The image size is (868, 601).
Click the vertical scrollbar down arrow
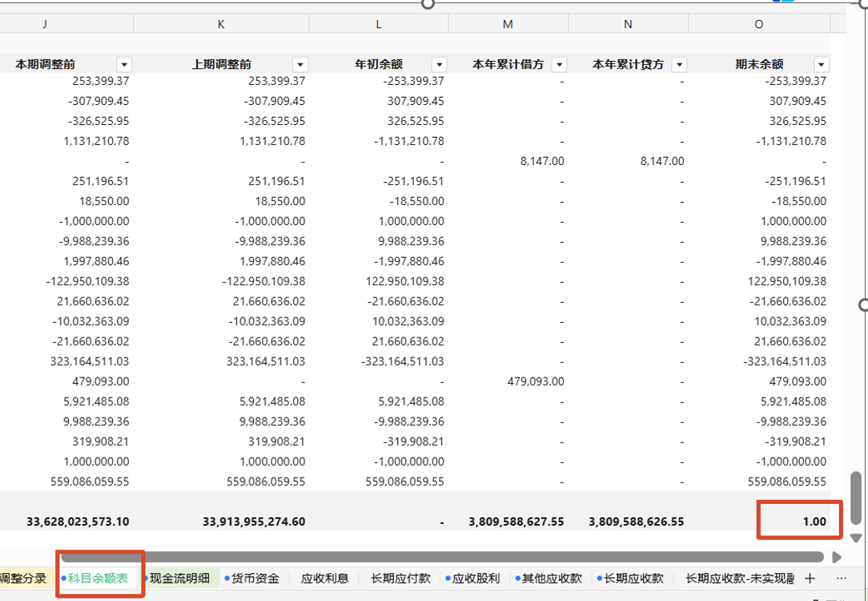[856, 538]
